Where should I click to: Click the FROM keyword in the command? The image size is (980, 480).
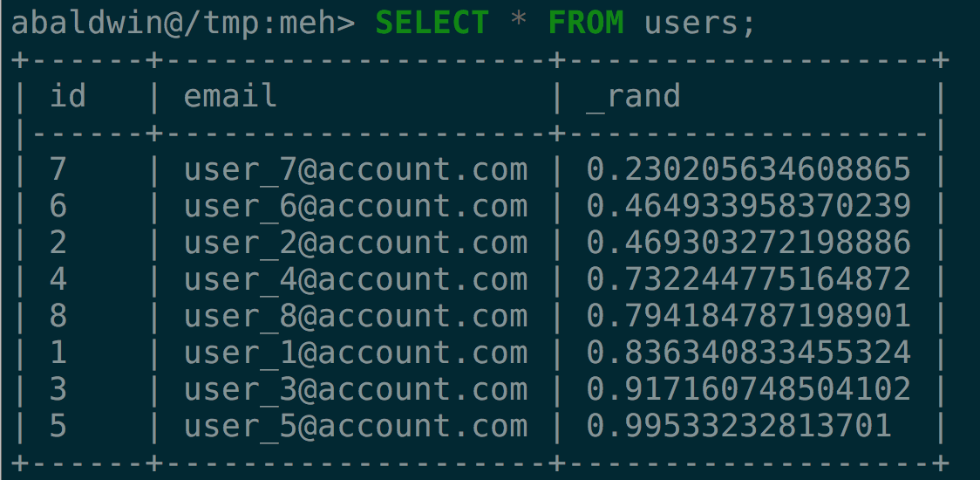(586, 24)
